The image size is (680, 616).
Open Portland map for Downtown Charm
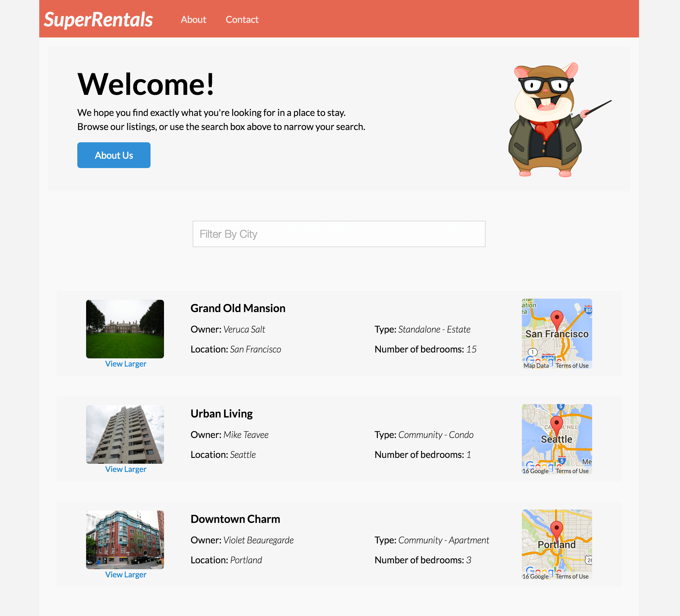(557, 544)
